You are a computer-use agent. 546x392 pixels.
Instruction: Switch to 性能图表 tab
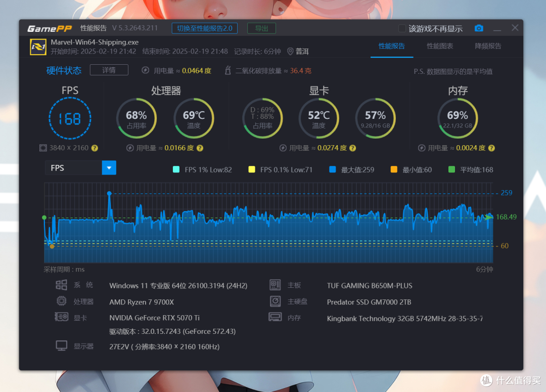[x=440, y=46]
